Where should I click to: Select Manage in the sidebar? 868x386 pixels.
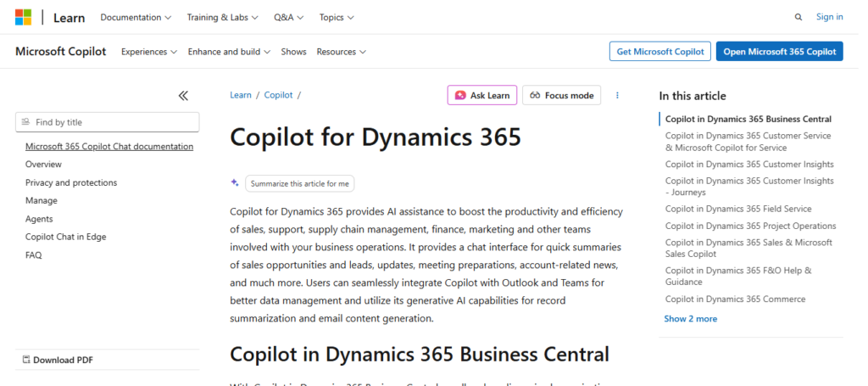pyautogui.click(x=41, y=200)
